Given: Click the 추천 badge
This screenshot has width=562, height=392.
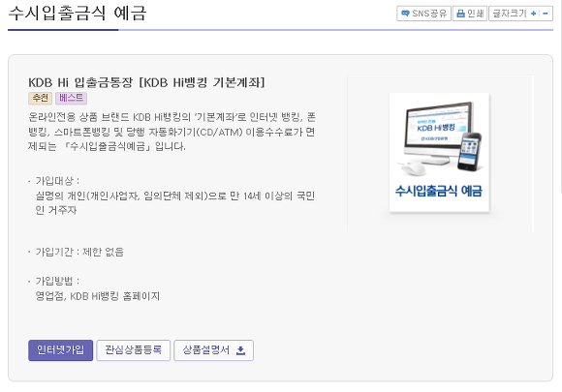Looking at the screenshot, I should (x=40, y=98).
